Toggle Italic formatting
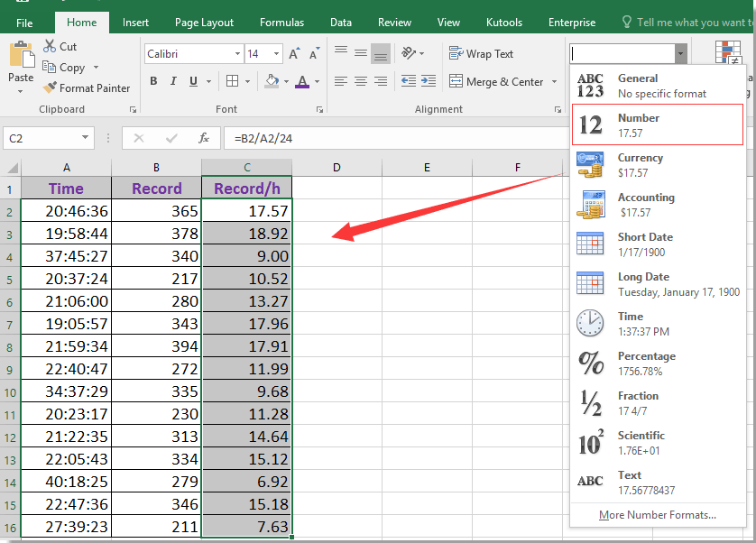Screen dimensions: 756x543 coord(172,81)
